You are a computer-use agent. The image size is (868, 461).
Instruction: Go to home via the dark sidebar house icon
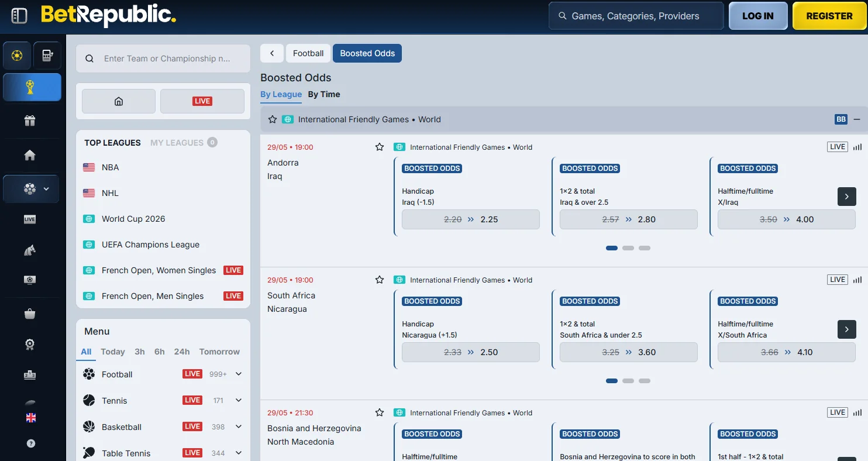click(30, 155)
